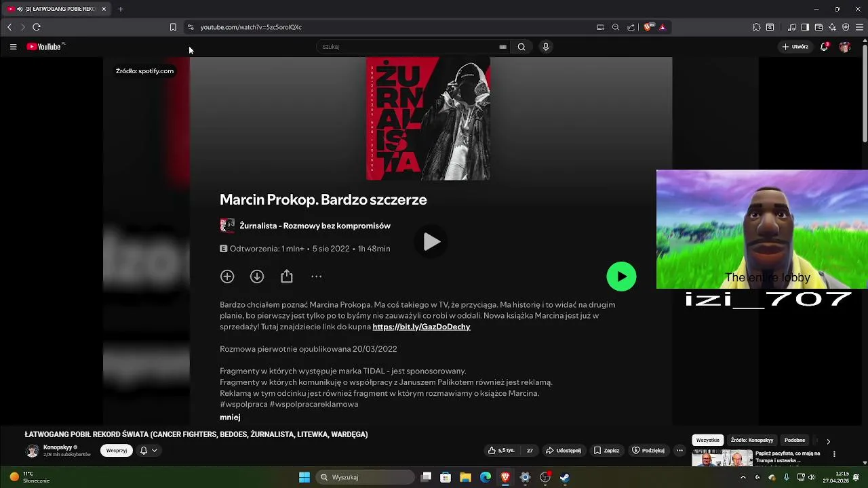This screenshot has width=868, height=488.
Task: Start voice search with the microphone icon
Action: (x=546, y=47)
